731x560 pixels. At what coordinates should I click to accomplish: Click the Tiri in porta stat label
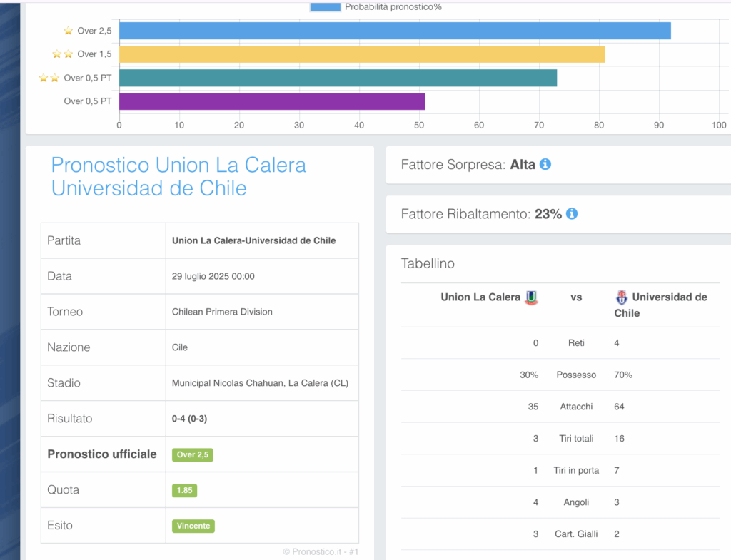tap(576, 471)
